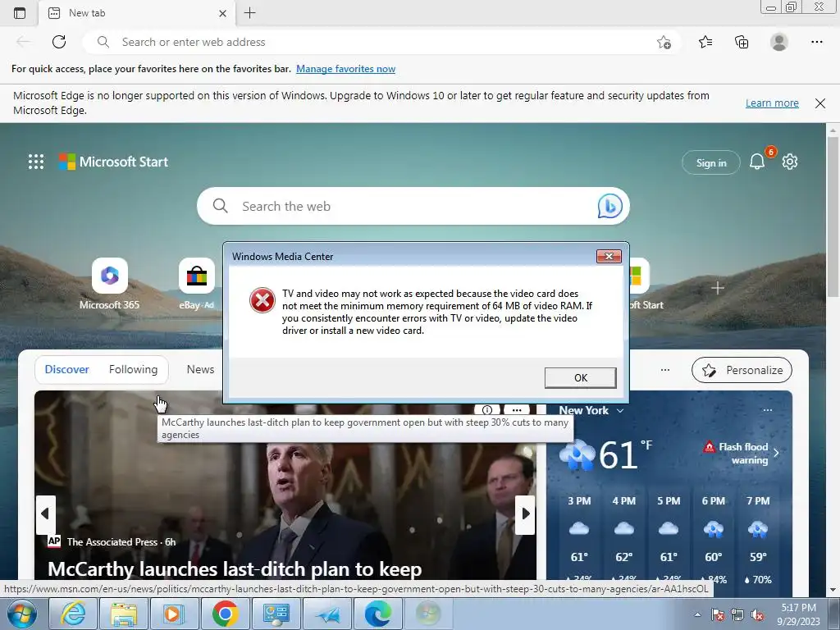
Task: Open Windows Media Player on taskbar
Action: (x=174, y=614)
